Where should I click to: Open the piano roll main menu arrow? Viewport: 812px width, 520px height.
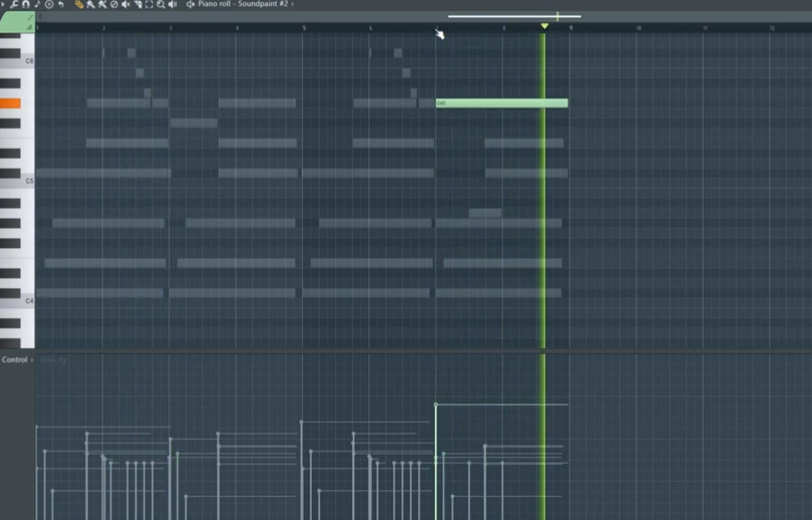2,4
